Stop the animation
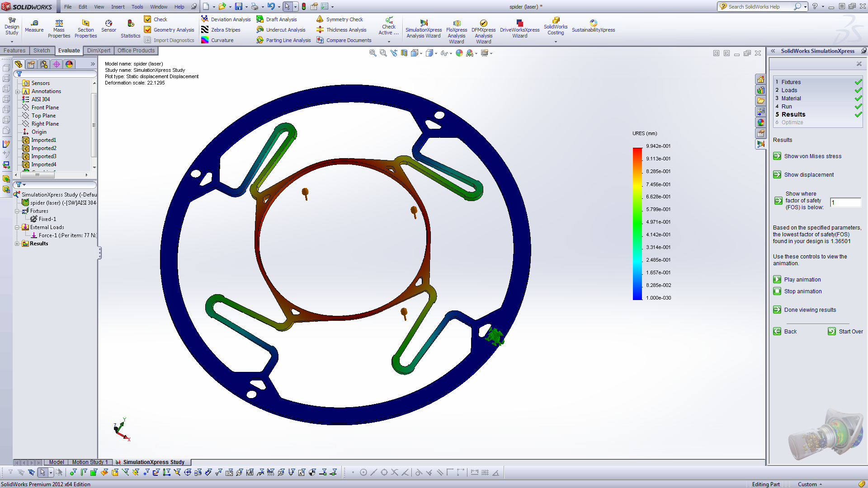868x488 pixels. pyautogui.click(x=797, y=291)
